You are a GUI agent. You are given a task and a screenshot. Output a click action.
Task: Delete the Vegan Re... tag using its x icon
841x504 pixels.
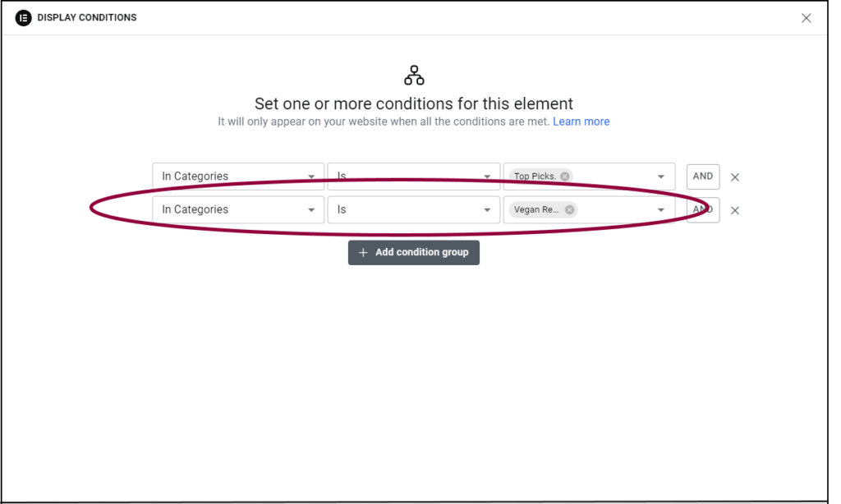pyautogui.click(x=569, y=209)
